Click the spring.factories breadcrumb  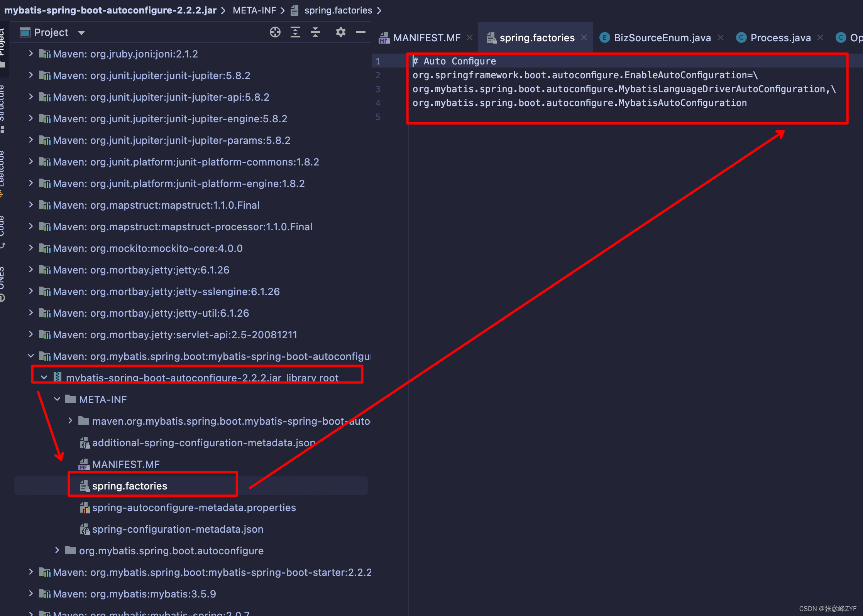click(338, 10)
